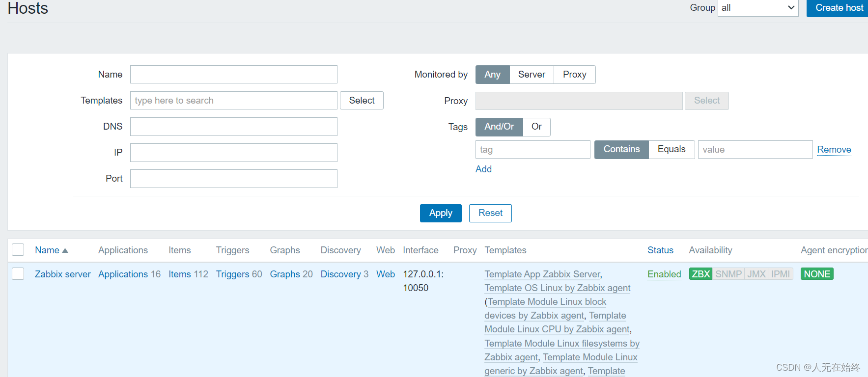Click the NONE encryption badge
Viewport: 868px width, 377px height.
point(817,274)
